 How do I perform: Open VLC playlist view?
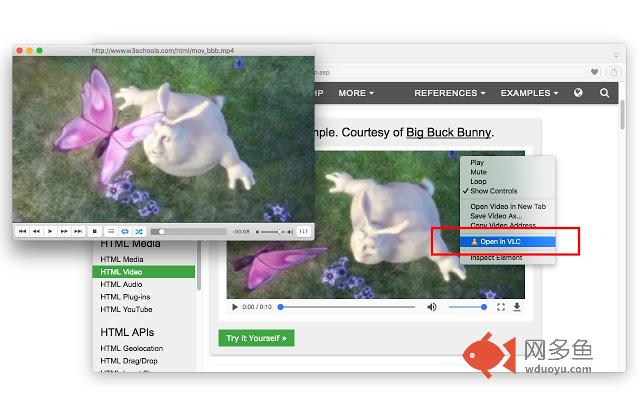111,231
